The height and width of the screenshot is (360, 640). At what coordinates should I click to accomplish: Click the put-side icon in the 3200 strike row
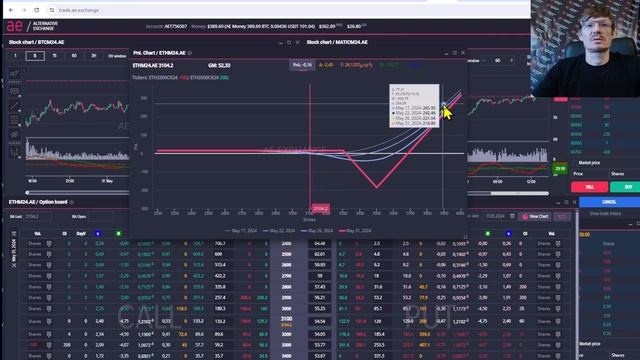(558, 334)
